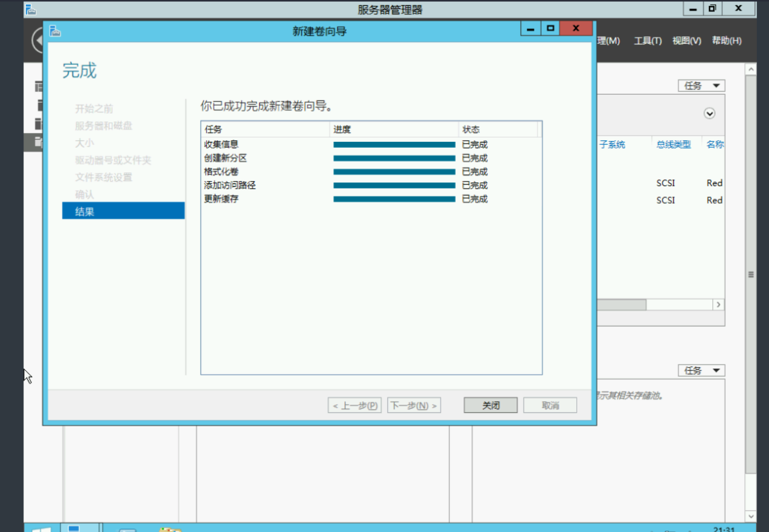Click the 关闭 button in the wizard
769x532 pixels.
point(491,405)
